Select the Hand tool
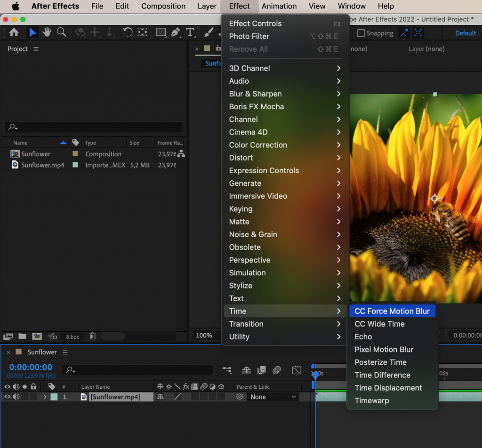482x448 pixels. click(47, 32)
